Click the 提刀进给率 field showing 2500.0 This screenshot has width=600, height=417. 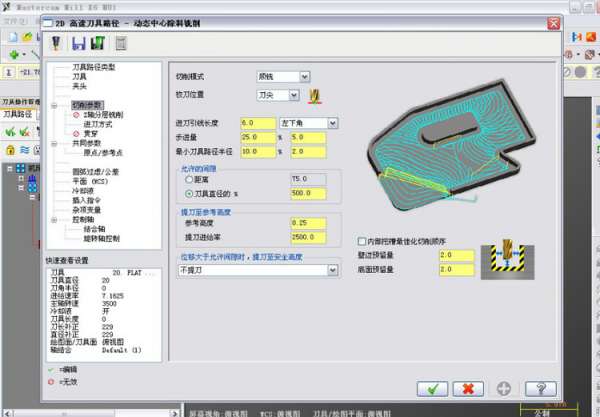[308, 238]
